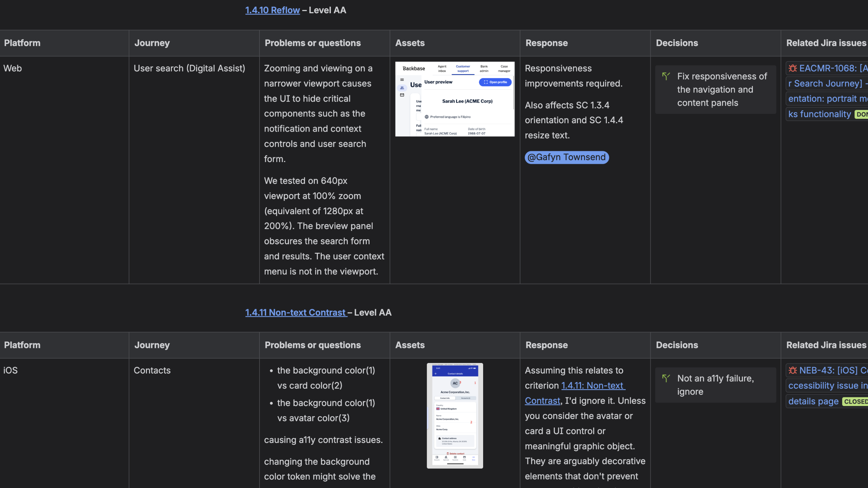Select the 'Fix responsiveness of the navigation' decision

tap(722, 89)
